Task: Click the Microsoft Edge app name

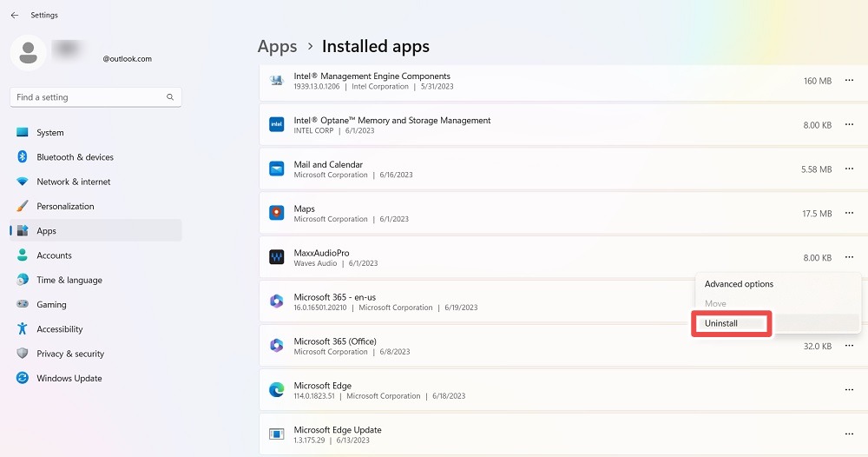Action: (323, 386)
